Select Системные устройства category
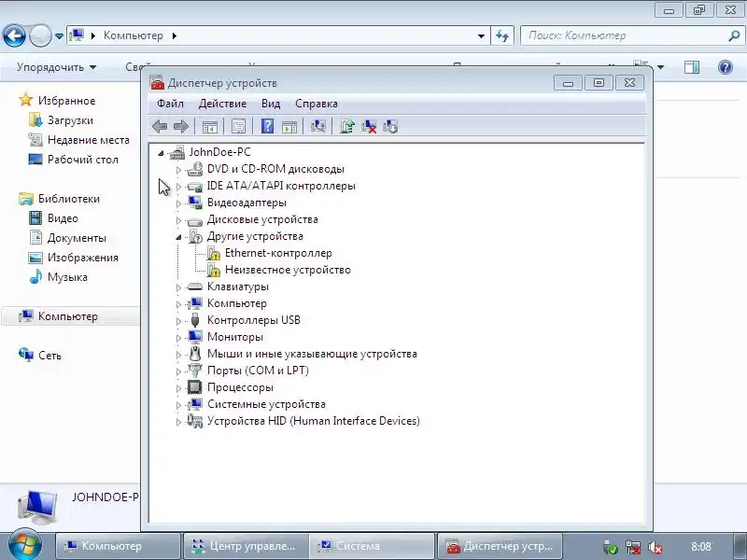The width and height of the screenshot is (747, 560). click(266, 404)
